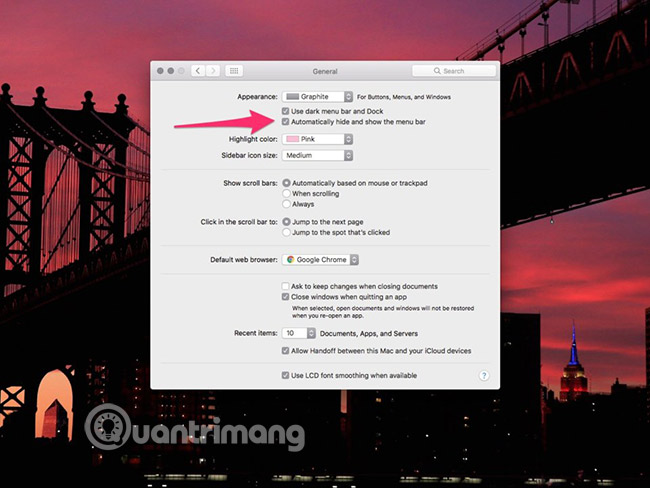Click the Show scroll bars label
Screen dimensions: 650x488
250,183
